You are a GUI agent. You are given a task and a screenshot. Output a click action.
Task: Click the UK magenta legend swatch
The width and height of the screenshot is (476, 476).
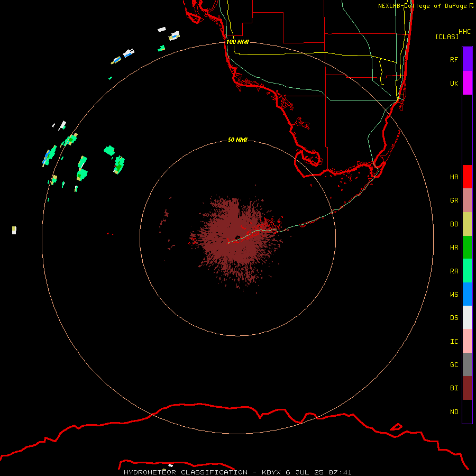click(467, 83)
